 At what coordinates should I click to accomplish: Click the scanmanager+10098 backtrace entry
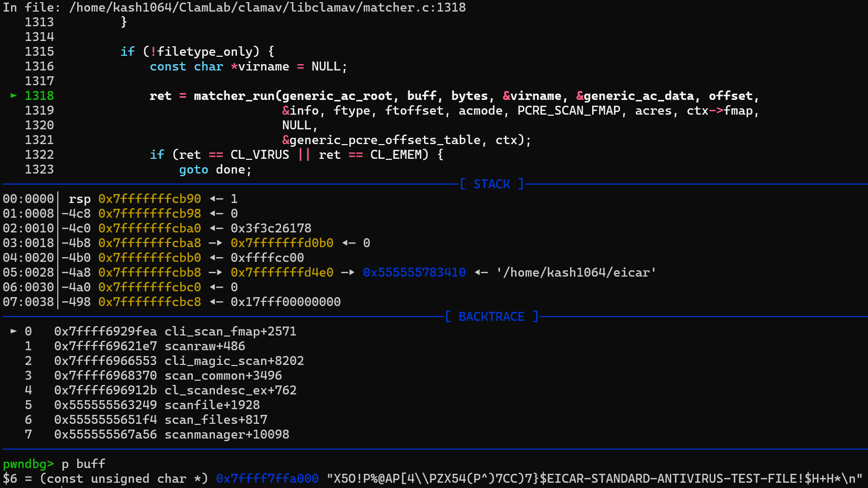(x=226, y=434)
